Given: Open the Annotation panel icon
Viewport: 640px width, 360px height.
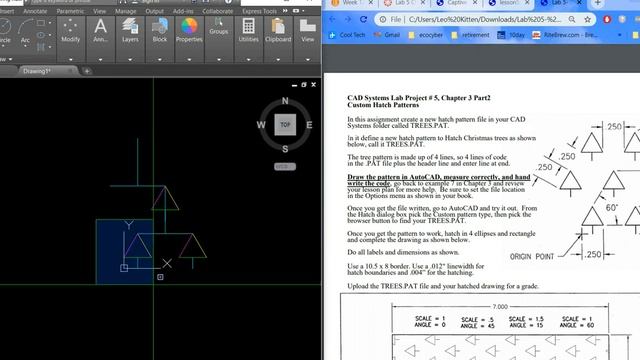Looking at the screenshot, I should (x=100, y=31).
